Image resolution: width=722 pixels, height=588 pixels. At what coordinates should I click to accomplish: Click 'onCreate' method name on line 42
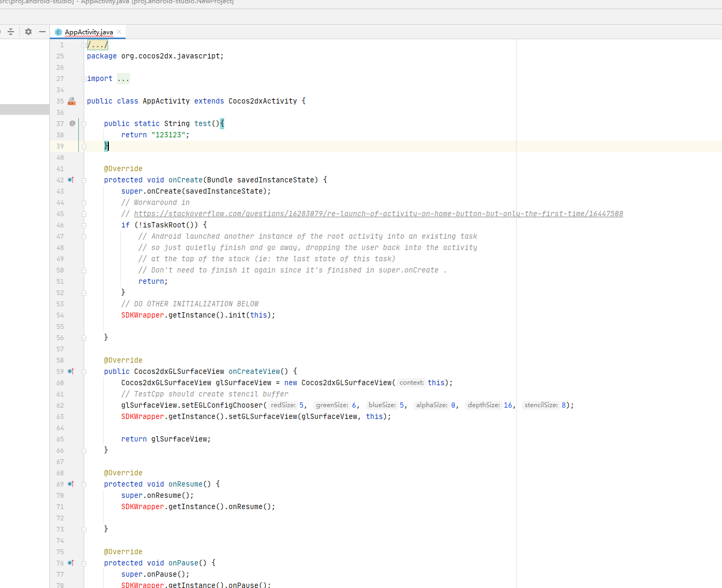186,180
